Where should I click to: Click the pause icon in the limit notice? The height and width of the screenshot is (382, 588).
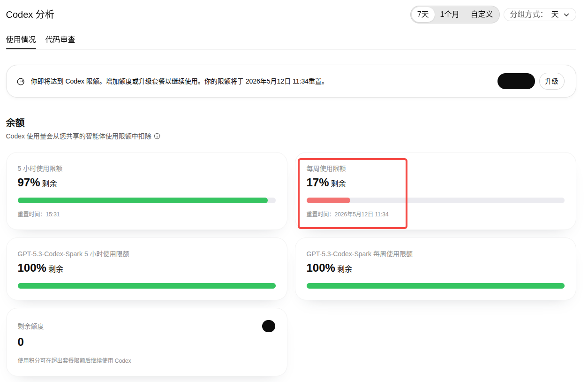pyautogui.click(x=21, y=81)
